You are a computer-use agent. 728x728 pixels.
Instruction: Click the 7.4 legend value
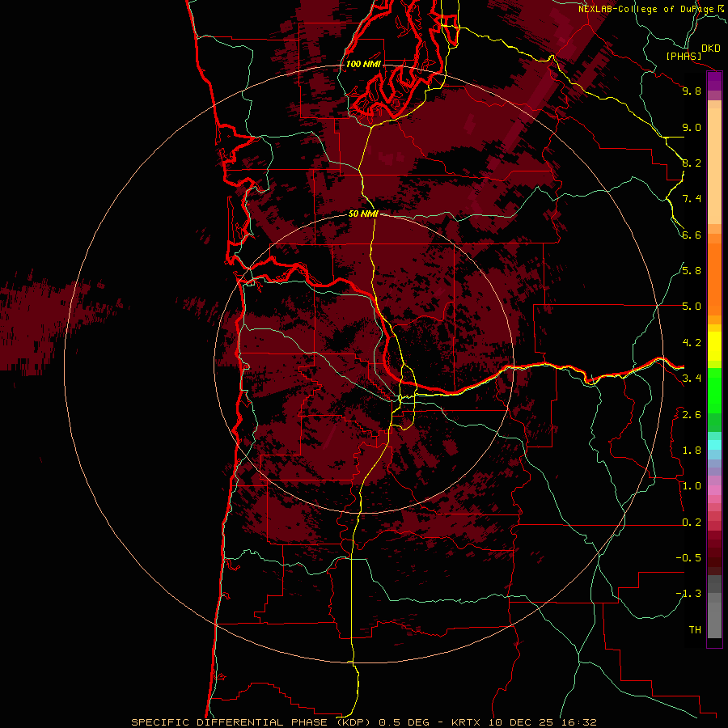[692, 199]
